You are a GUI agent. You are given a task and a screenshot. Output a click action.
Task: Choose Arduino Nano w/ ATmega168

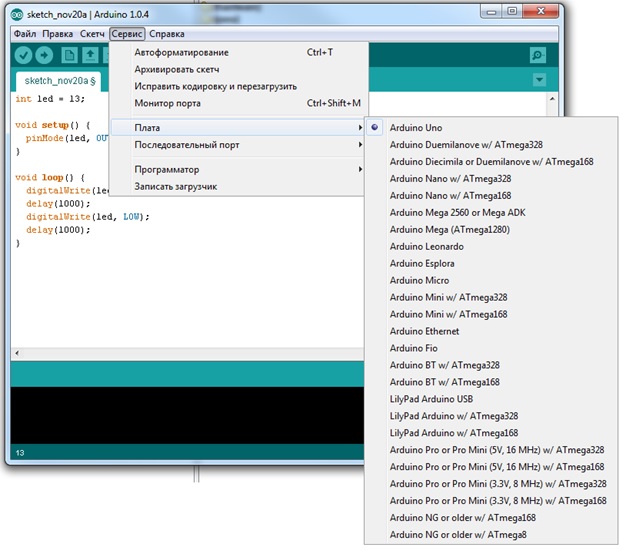coord(491,195)
